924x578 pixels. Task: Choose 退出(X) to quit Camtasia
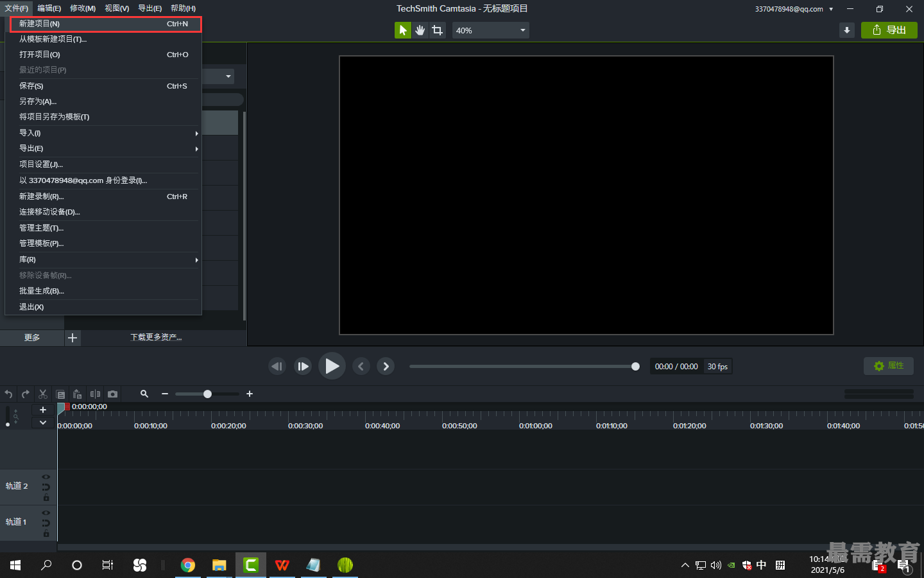[103, 307]
